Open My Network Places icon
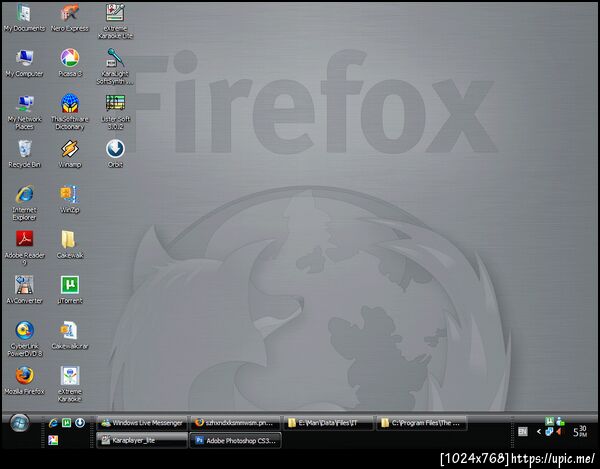Screen dimensions: 600x469 [24, 112]
